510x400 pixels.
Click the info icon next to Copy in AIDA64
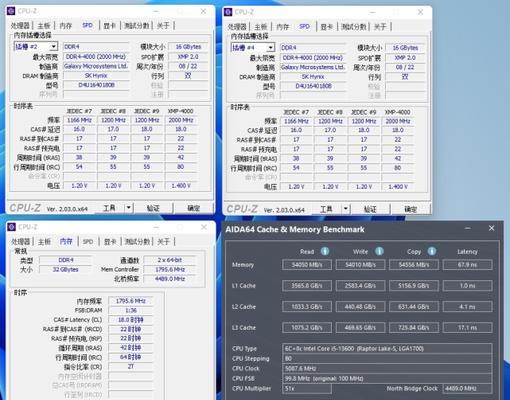point(432,251)
